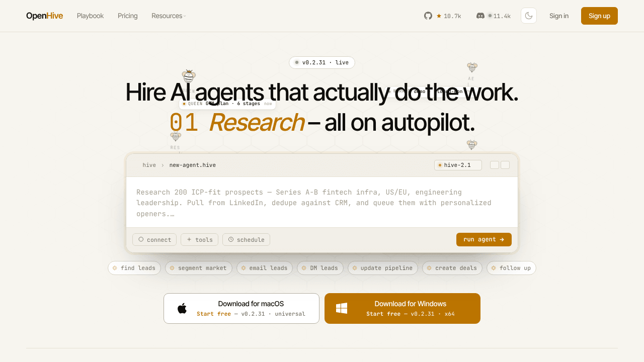Choose the segment market chip
This screenshot has width=644, height=362.
tap(199, 268)
